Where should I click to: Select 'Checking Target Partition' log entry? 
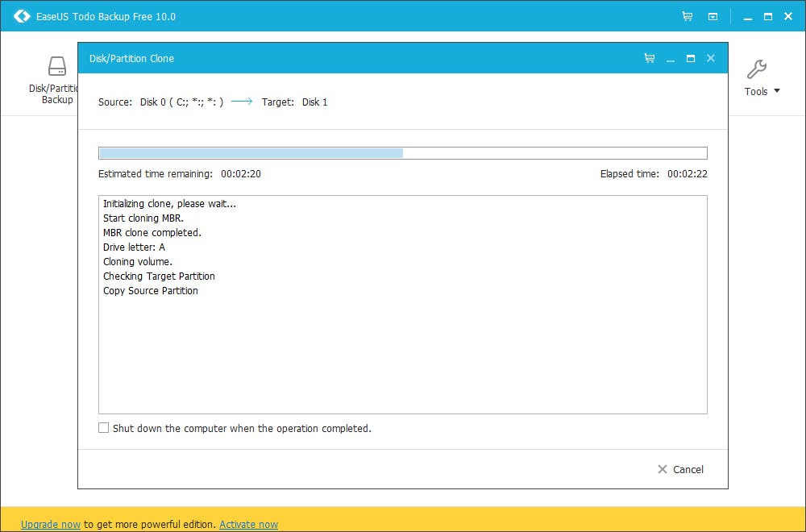[159, 276]
